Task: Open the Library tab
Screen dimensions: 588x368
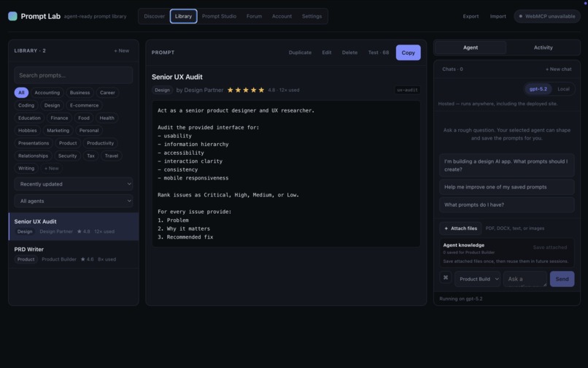Action: pos(183,16)
